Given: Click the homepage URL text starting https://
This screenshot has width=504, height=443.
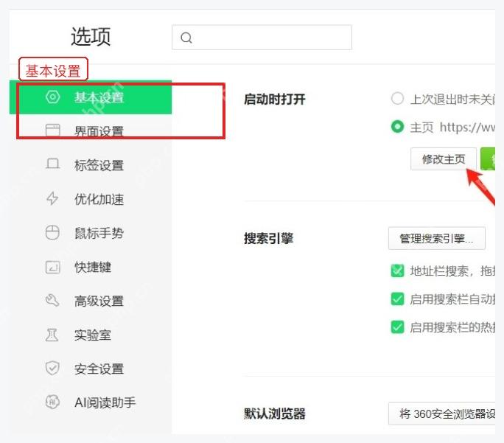Looking at the screenshot, I should click(467, 128).
